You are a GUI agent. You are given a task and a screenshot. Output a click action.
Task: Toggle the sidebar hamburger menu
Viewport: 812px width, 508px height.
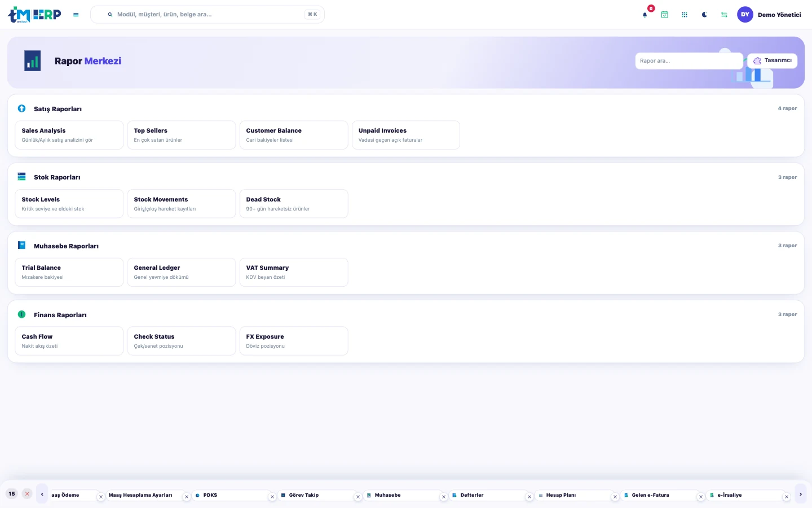(76, 15)
